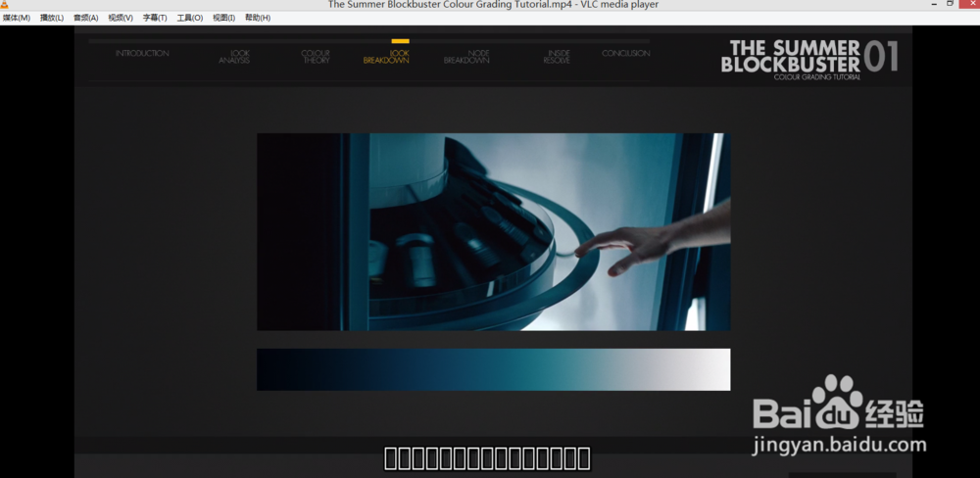The height and width of the screenshot is (478, 980).
Task: Open the 字幕(T) subtitle menu
Action: [x=155, y=18]
